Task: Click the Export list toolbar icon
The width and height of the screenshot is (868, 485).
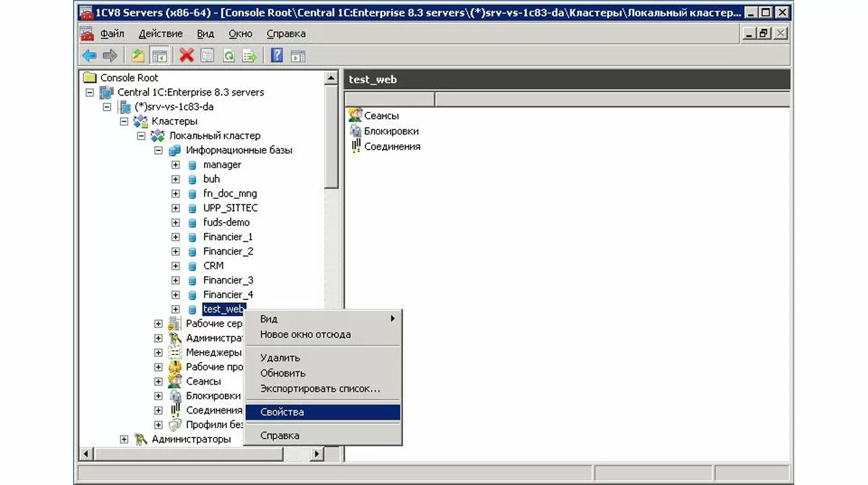Action: (250, 56)
